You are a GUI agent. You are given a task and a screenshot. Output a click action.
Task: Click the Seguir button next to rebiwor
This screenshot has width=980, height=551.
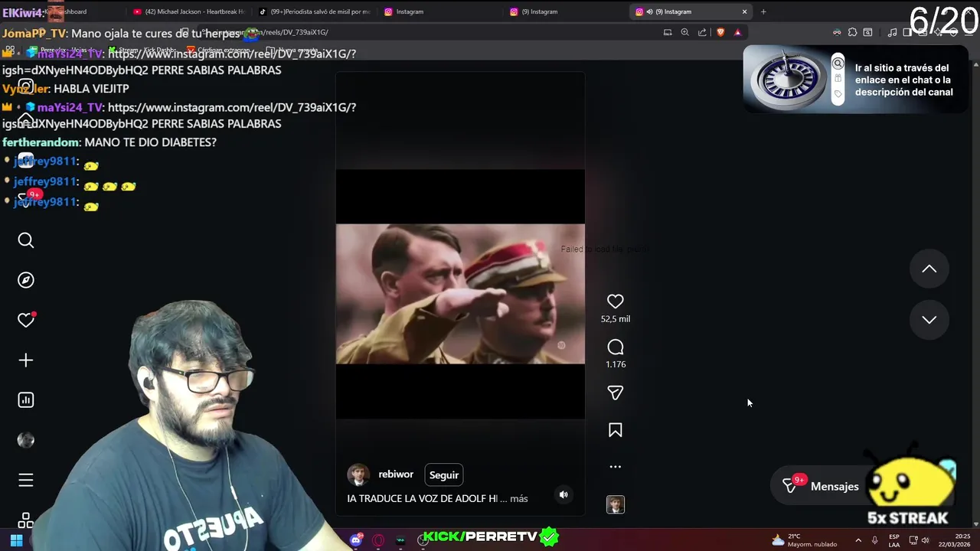coord(444,474)
